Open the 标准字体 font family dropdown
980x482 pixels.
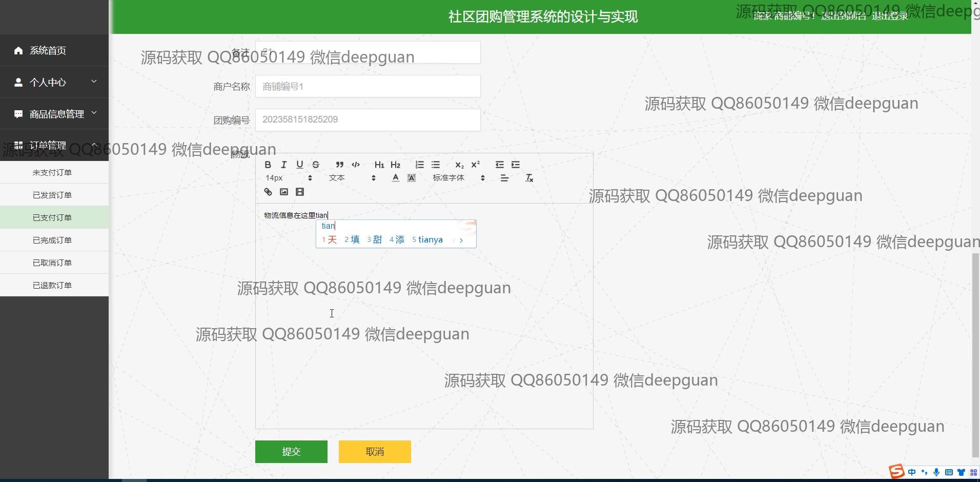point(458,178)
